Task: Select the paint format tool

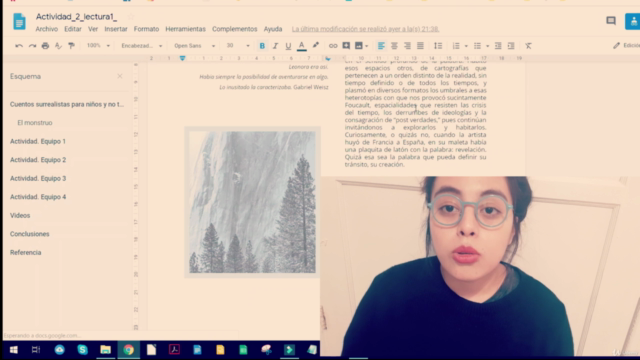Action: 71,46
